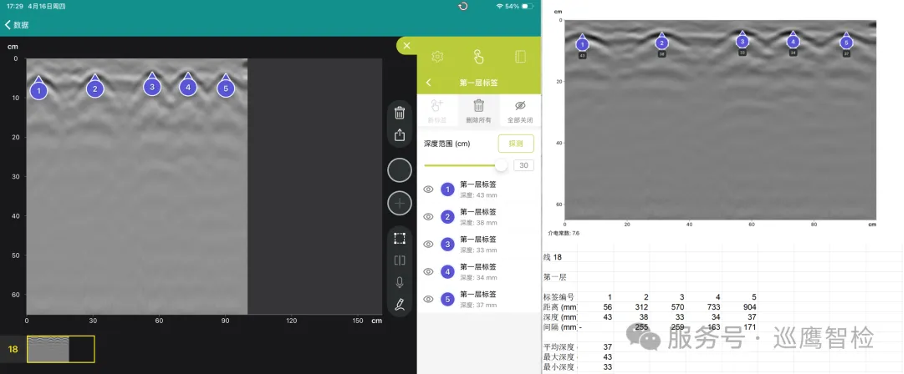Select list tag circle 2

point(447,217)
